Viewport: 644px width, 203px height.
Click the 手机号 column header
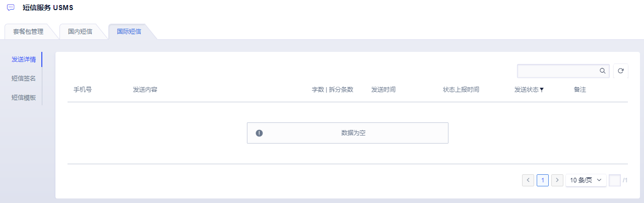click(83, 90)
